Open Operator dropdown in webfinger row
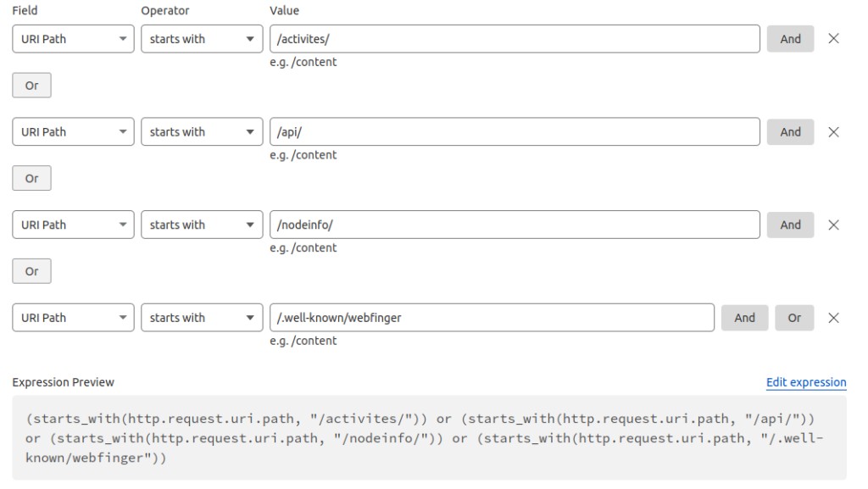This screenshot has width=868, height=489. (x=202, y=318)
